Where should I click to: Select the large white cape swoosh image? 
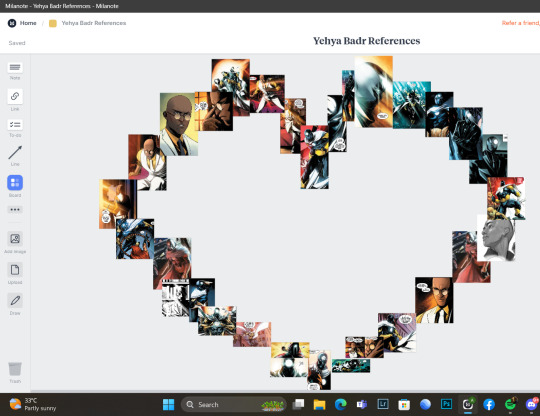click(374, 92)
